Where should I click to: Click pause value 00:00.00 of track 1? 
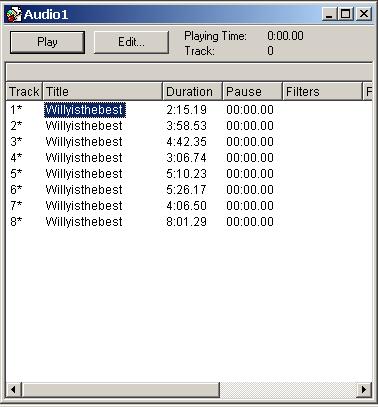[250, 110]
